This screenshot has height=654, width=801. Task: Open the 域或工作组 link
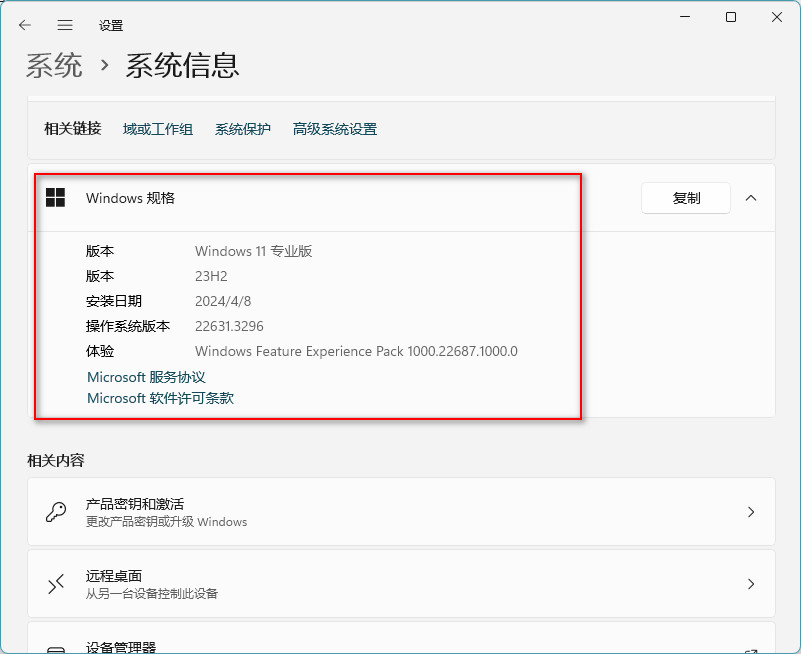click(x=158, y=129)
